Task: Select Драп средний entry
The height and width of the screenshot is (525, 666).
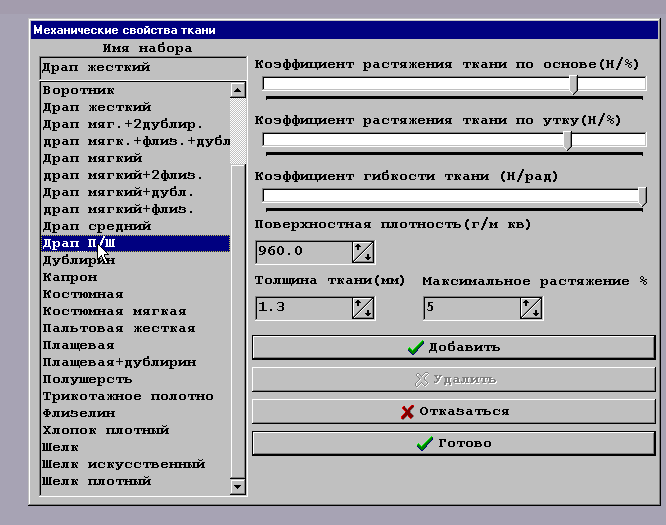Action: click(x=135, y=226)
